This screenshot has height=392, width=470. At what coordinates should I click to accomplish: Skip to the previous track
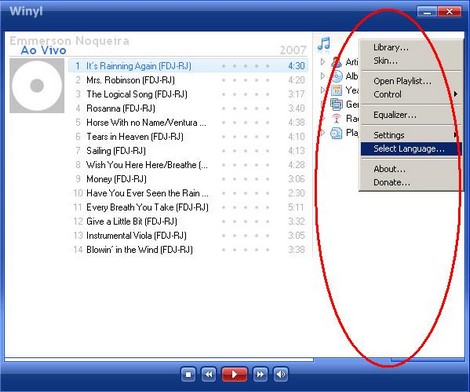209,375
